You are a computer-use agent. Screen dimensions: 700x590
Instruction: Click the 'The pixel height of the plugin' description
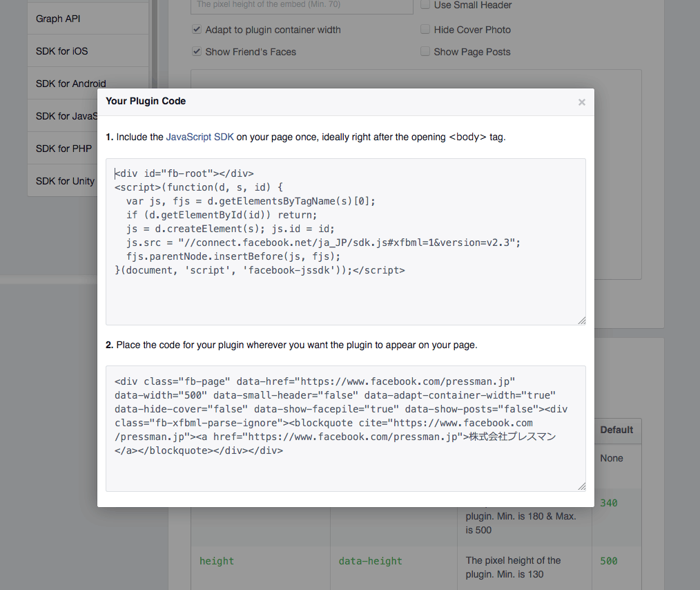pos(513,567)
